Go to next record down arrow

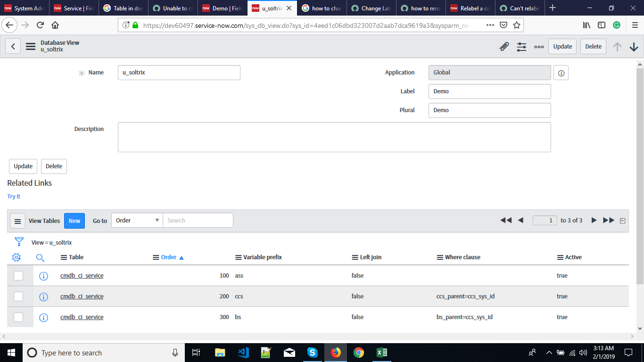tap(634, 46)
